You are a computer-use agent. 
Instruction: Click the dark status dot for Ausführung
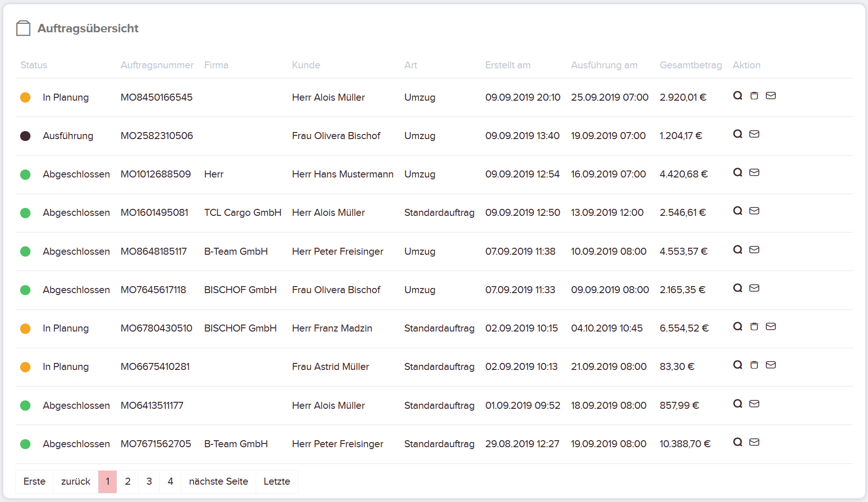point(25,136)
